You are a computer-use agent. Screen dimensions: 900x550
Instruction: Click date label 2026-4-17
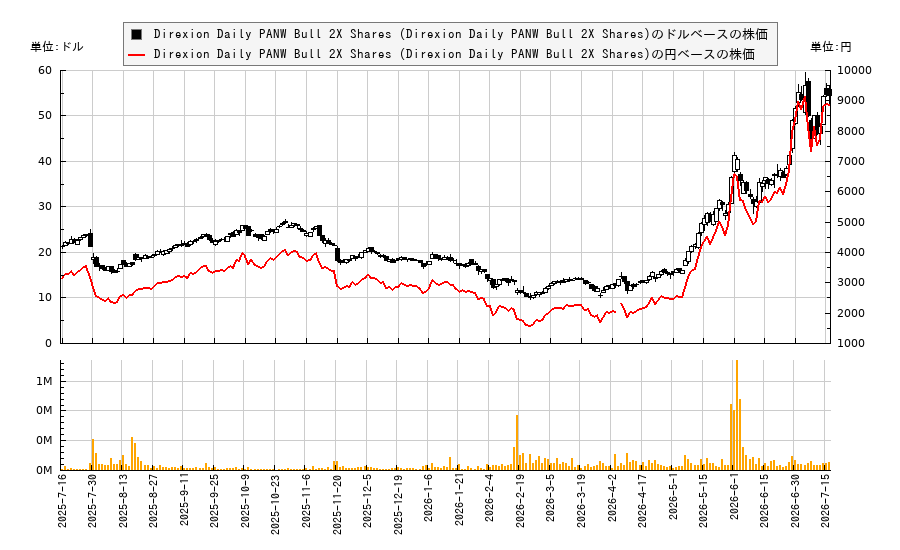642,501
